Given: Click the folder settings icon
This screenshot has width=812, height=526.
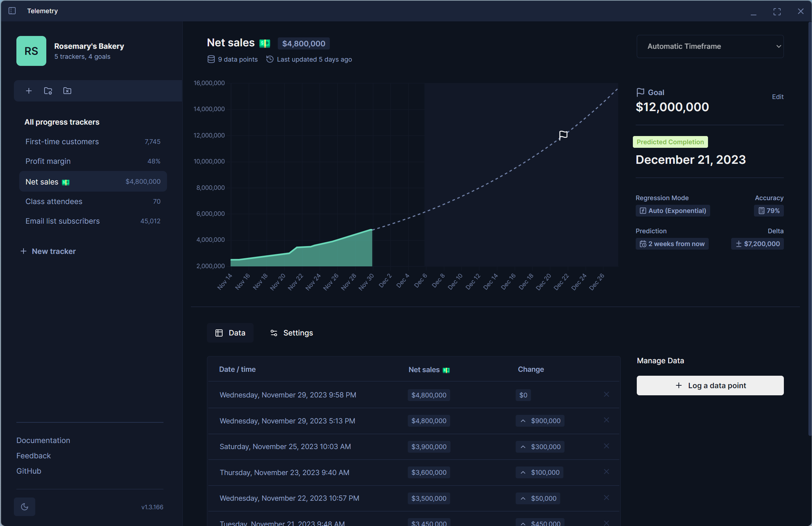Looking at the screenshot, I should coord(48,91).
